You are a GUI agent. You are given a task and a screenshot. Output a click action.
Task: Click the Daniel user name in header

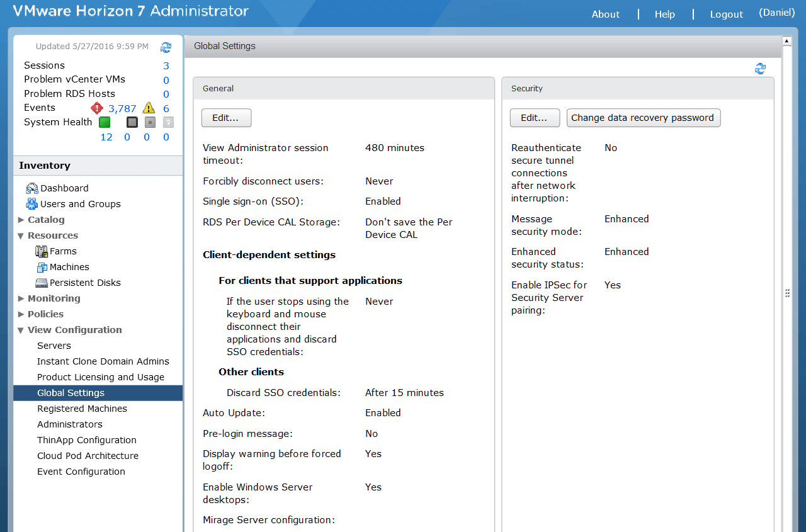coord(777,13)
